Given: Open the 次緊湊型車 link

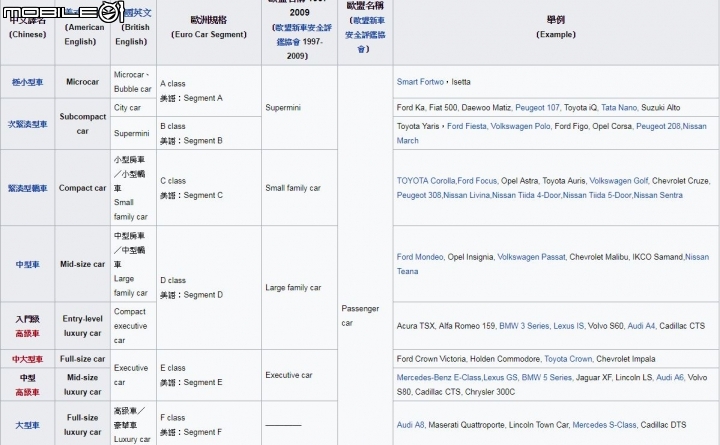Looking at the screenshot, I should click(28, 124).
